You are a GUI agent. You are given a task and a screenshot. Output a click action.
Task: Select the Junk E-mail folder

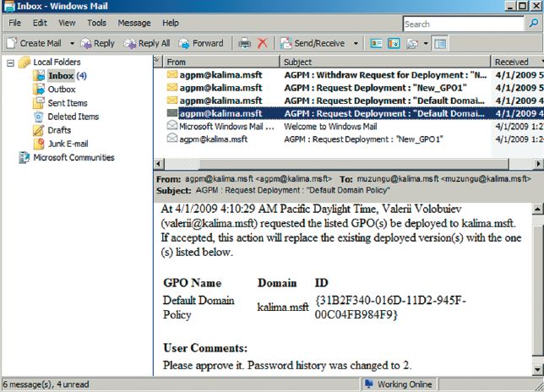pyautogui.click(x=68, y=144)
